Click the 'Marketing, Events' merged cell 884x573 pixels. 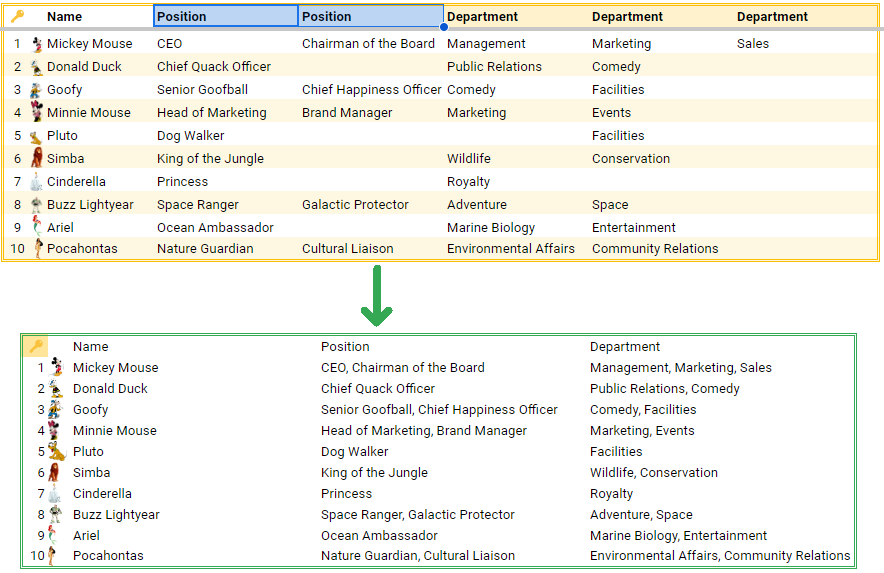click(x=642, y=431)
